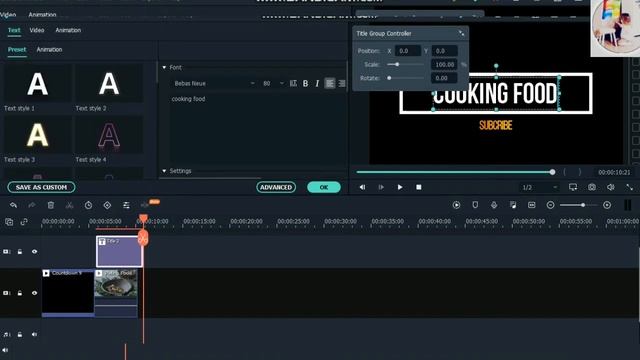Collapse the Settings section
Screen dimensions: 640x360
click(164, 171)
